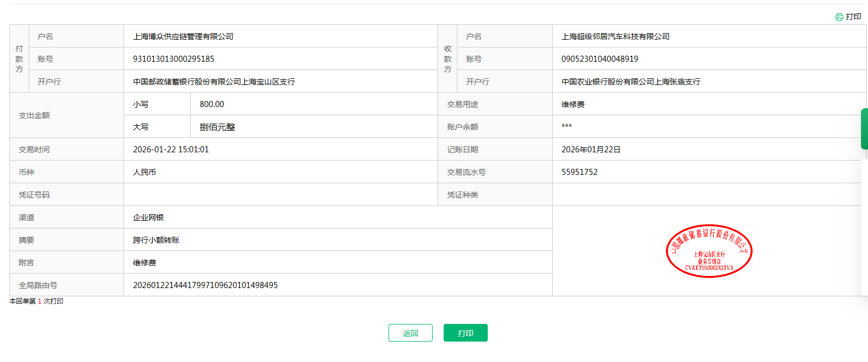
Task: Click the transaction time 2026-01-22 15:01:01
Action: point(171,150)
